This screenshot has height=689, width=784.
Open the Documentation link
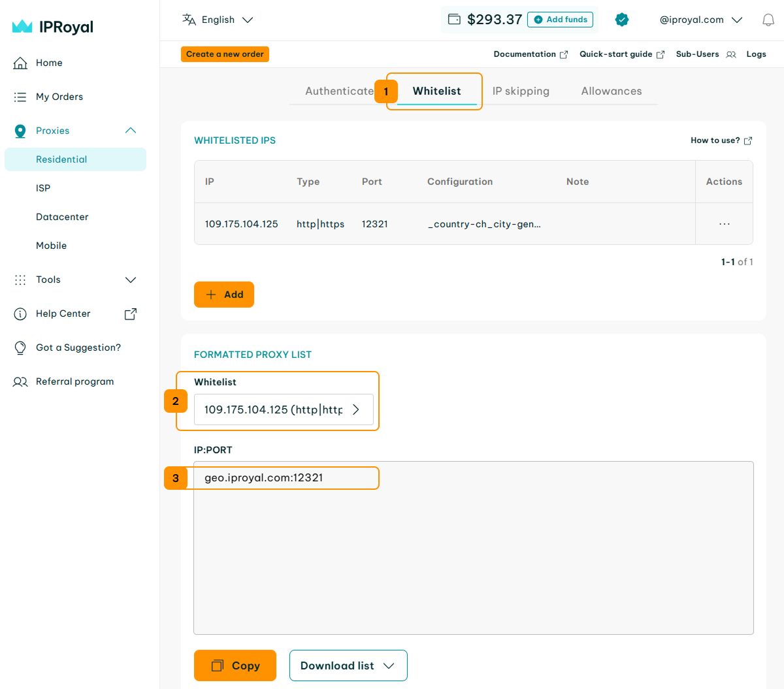click(x=525, y=54)
